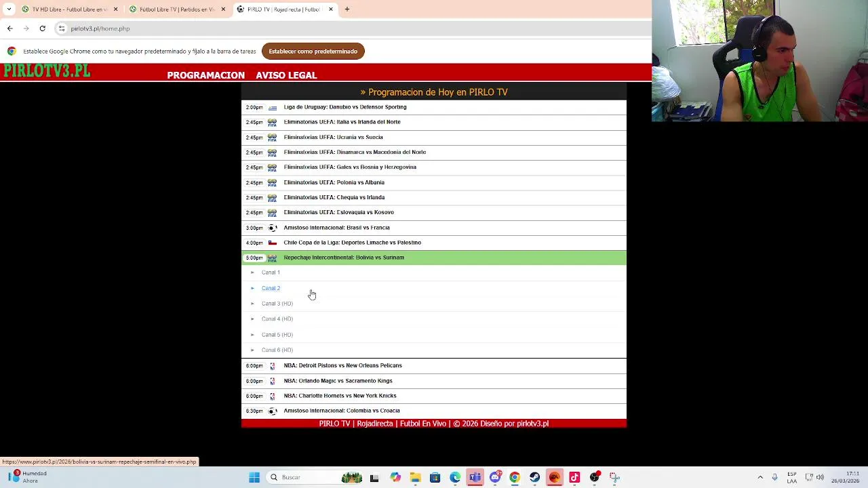Expand the Polonia vs Albania match
This screenshot has width=868, height=488.
[434, 182]
